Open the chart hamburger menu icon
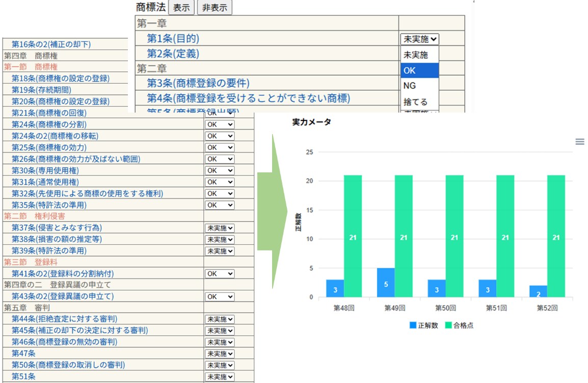The height and width of the screenshot is (383, 588). (x=579, y=142)
